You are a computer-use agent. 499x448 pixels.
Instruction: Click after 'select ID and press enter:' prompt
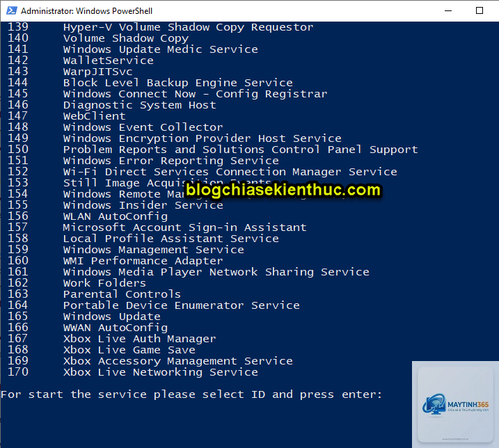pos(387,395)
